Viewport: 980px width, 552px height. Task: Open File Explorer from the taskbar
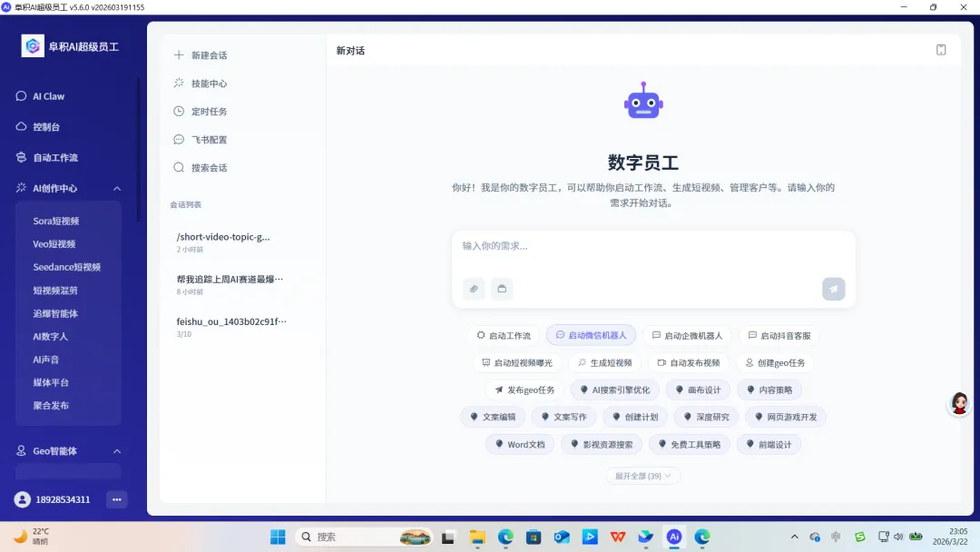point(477,537)
